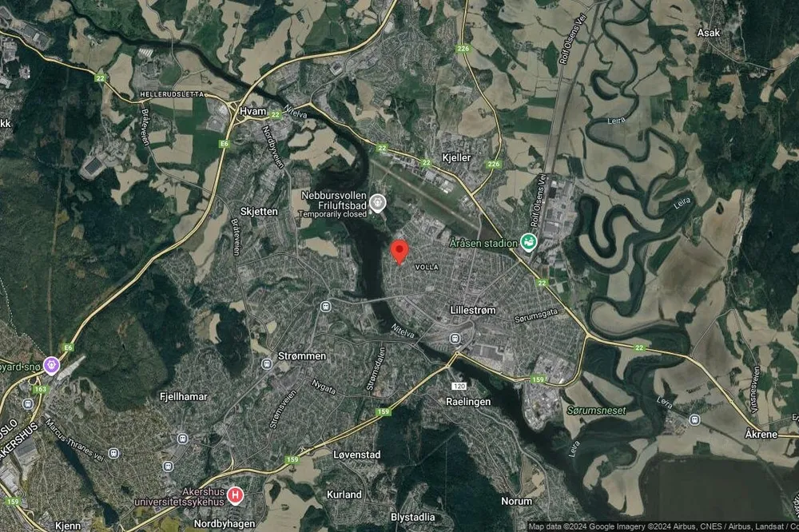Select the Skjetten area label

[260, 211]
